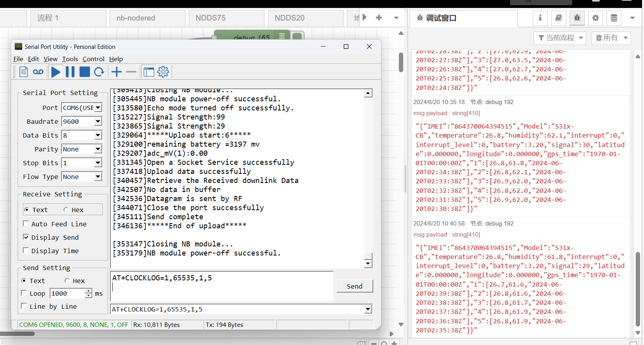Stop the serial port connection
Viewport: 644px width, 345px height.
coord(85,72)
